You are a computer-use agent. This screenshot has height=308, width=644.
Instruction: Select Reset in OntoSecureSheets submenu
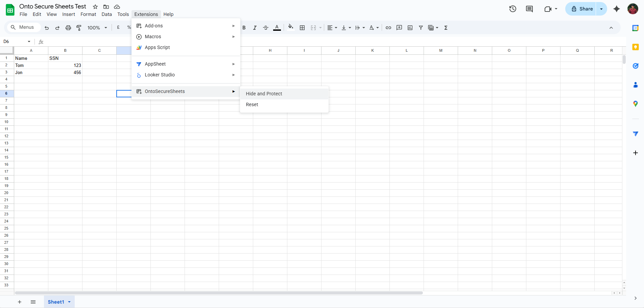tap(252, 104)
